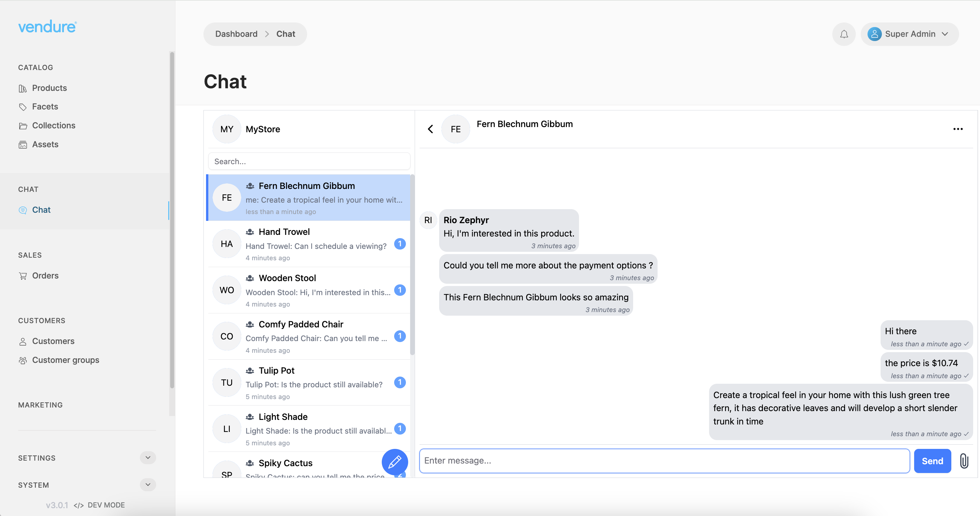Click the chat Search field
Screen dimensions: 980x516
(x=309, y=161)
